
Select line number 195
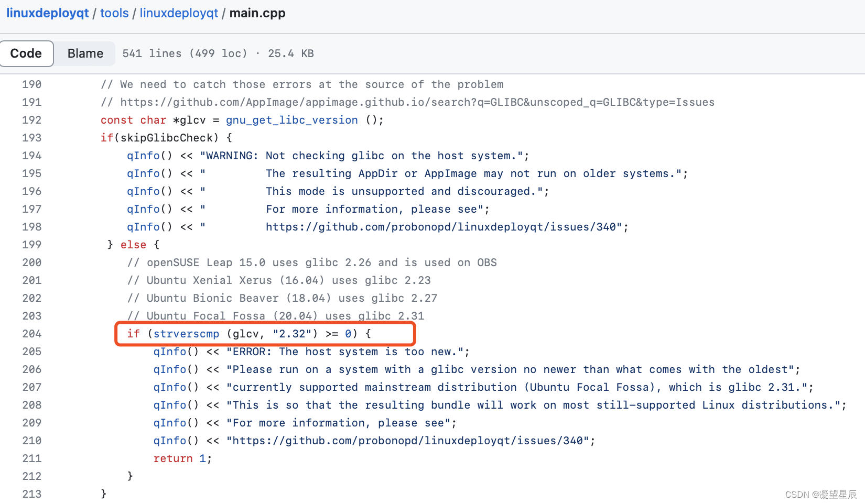click(31, 173)
